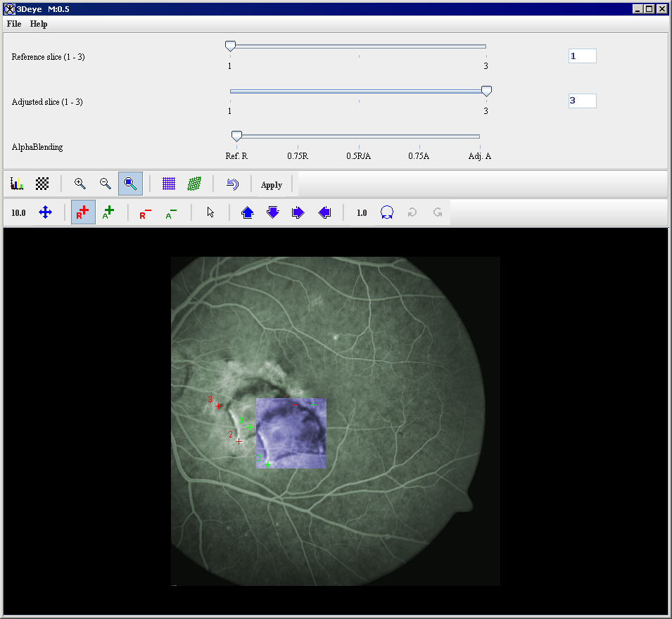Show the green warped grid
Screen dimensions: 672x619
[194, 184]
